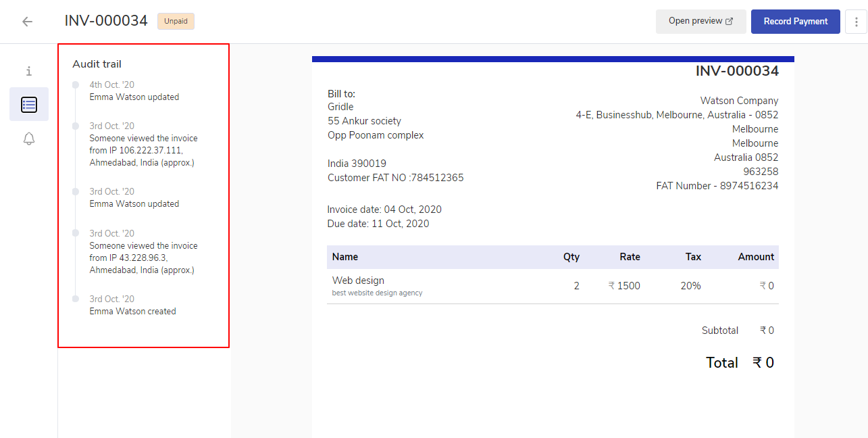Click the back arrow icon
The image size is (868, 438).
pos(27,22)
